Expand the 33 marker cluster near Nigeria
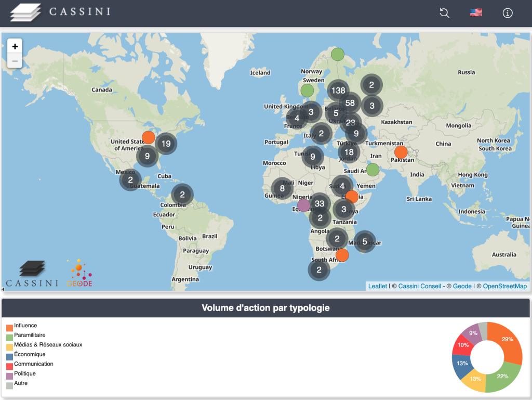This screenshot has width=532, height=400. tap(321, 203)
